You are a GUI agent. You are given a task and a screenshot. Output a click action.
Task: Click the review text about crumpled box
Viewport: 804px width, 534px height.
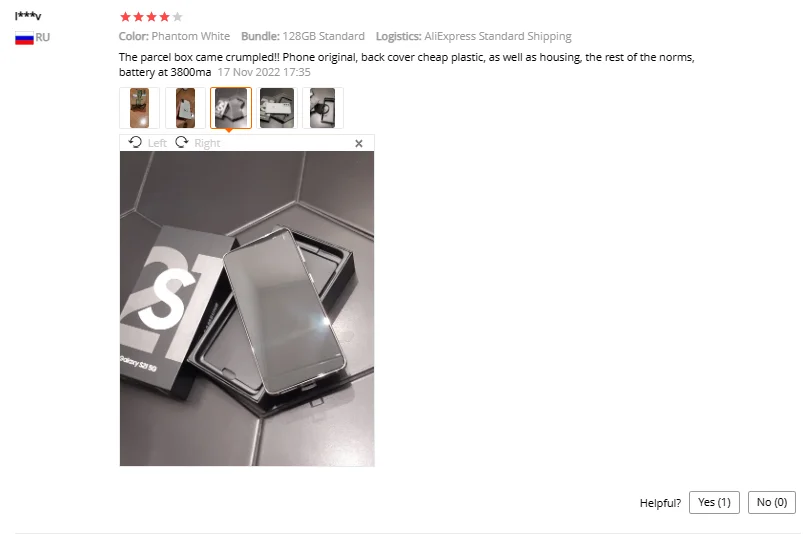click(407, 65)
